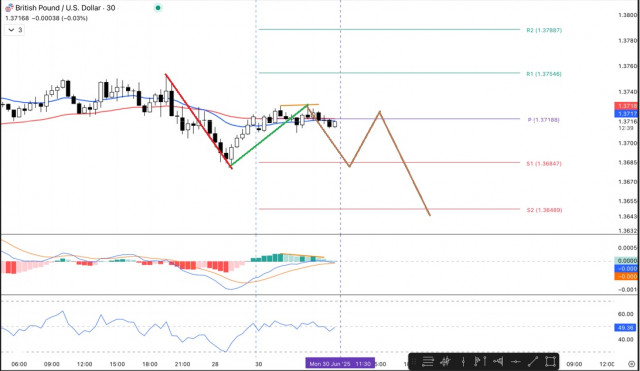Click the S2 (1.36489) pivot label
The height and width of the screenshot is (371, 640).
(x=544, y=210)
